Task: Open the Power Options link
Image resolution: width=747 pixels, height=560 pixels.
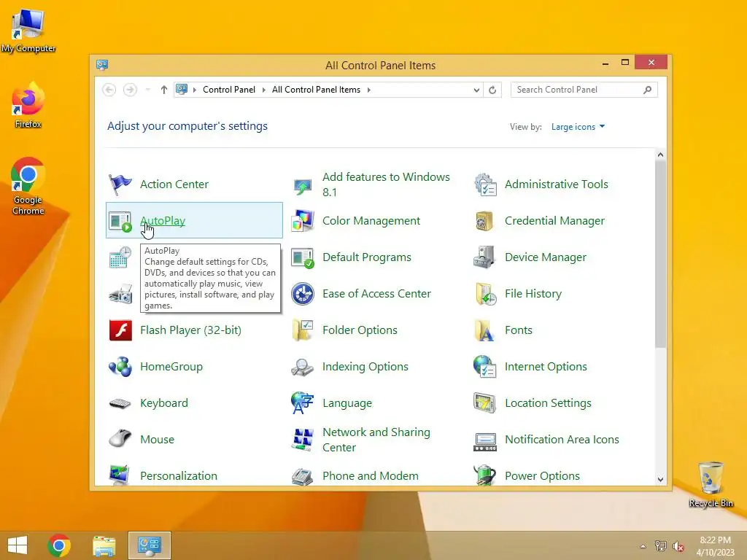Action: coord(542,476)
